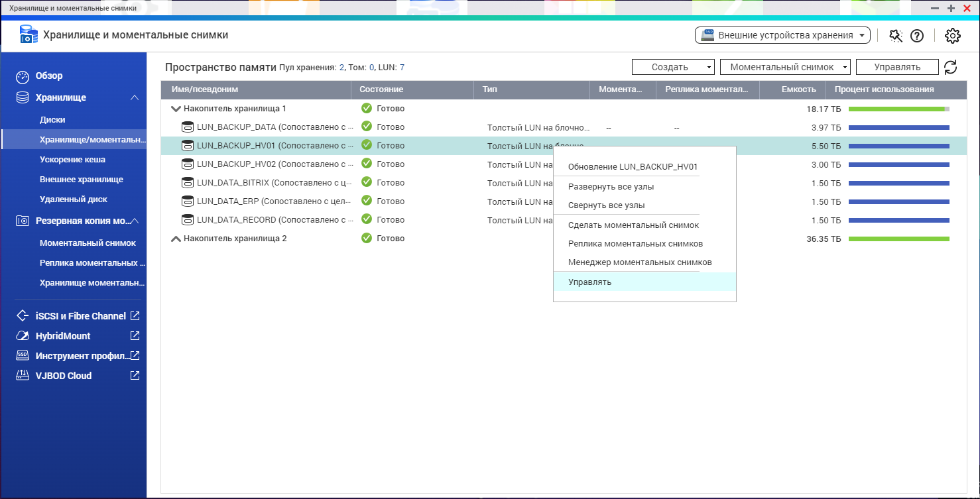Click the Резервная копия camera icon
This screenshot has width=980, height=499.
coord(23,221)
